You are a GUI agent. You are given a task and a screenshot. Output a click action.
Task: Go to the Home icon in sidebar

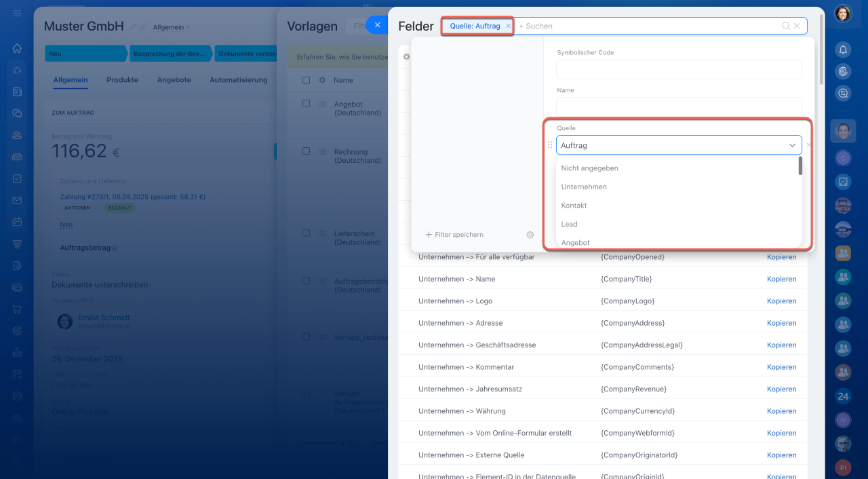coord(17,48)
